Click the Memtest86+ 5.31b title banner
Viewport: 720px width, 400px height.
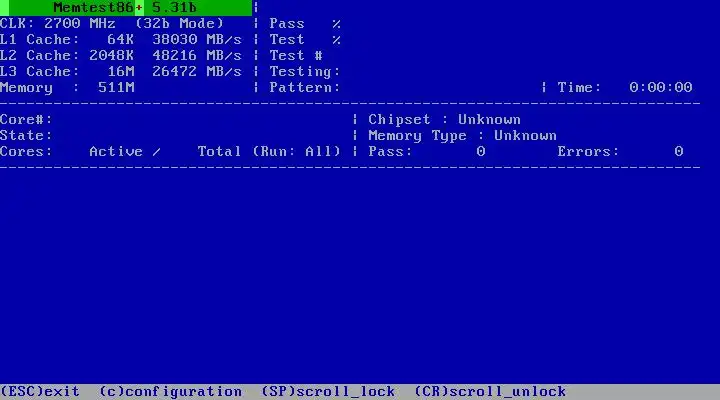point(126,7)
